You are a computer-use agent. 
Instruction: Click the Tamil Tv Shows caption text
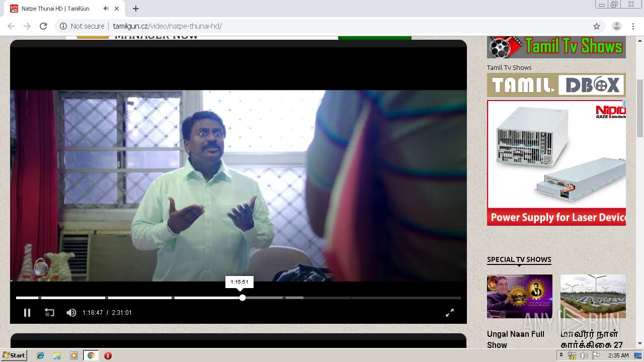(509, 67)
